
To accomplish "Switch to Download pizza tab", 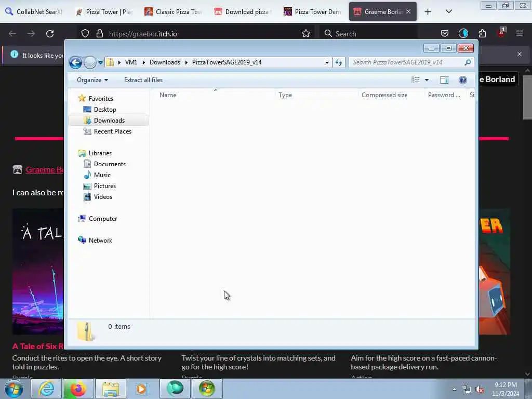I will click(x=243, y=12).
